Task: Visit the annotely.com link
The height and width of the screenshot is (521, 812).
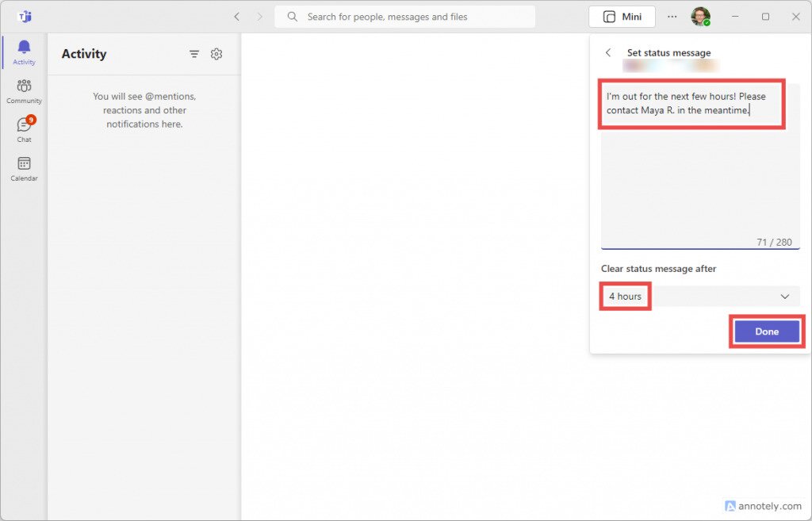Action: point(763,506)
